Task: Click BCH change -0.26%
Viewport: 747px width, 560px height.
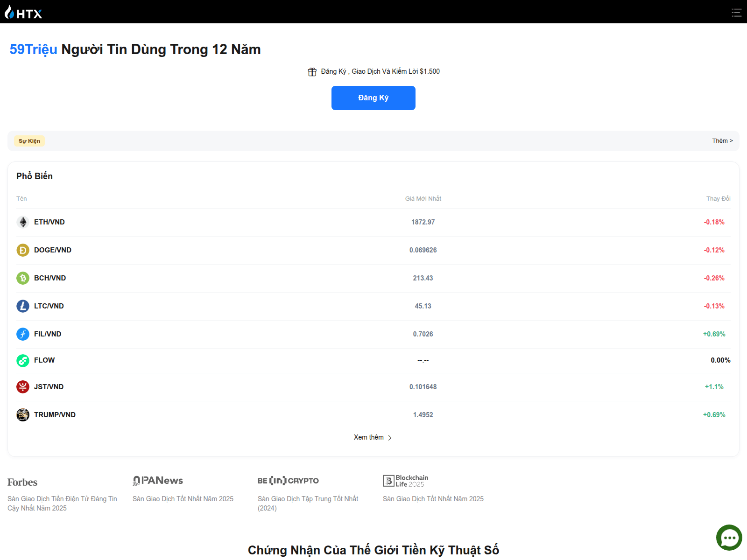Action: coord(714,278)
